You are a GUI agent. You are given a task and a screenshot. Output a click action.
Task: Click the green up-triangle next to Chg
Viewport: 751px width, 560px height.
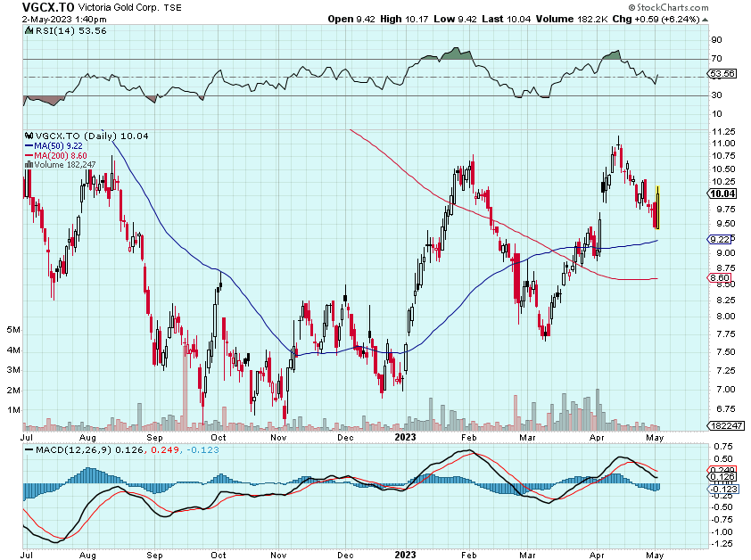(705, 20)
